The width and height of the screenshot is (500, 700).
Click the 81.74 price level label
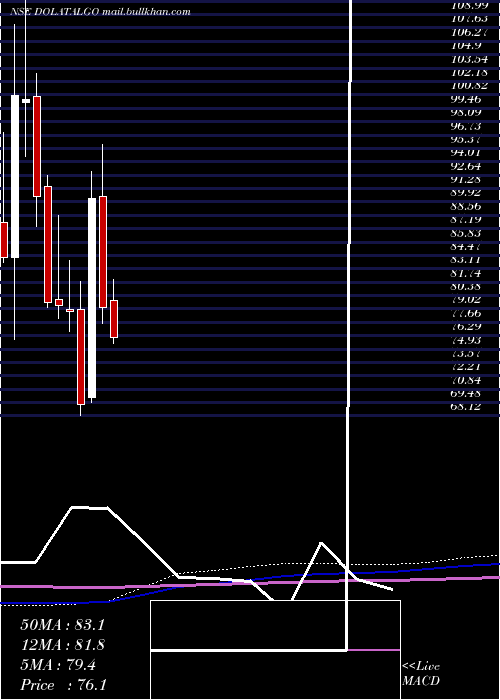466,273
